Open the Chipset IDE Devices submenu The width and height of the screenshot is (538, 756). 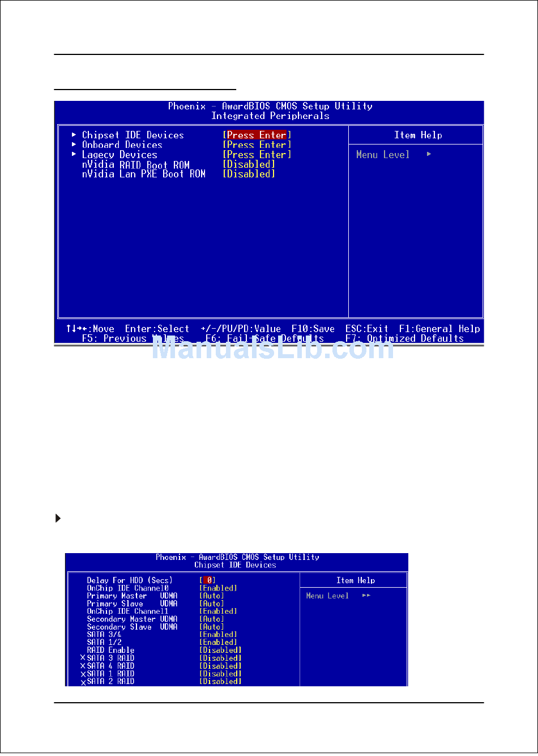tap(133, 135)
